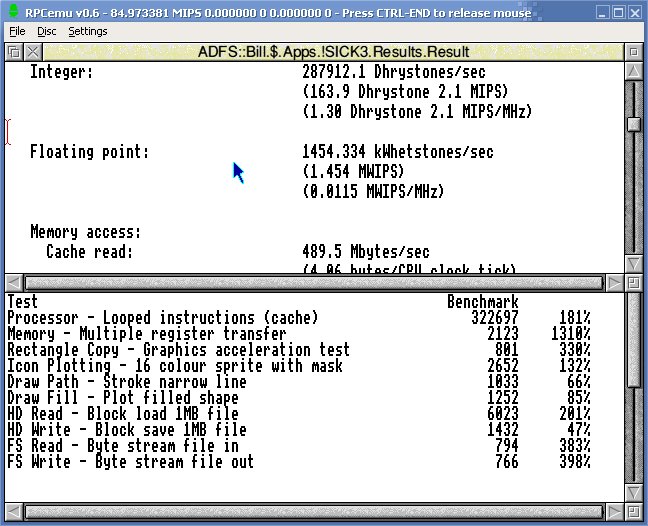The height and width of the screenshot is (526, 648).
Task: Click lower window adjust size icon
Action: point(632,515)
